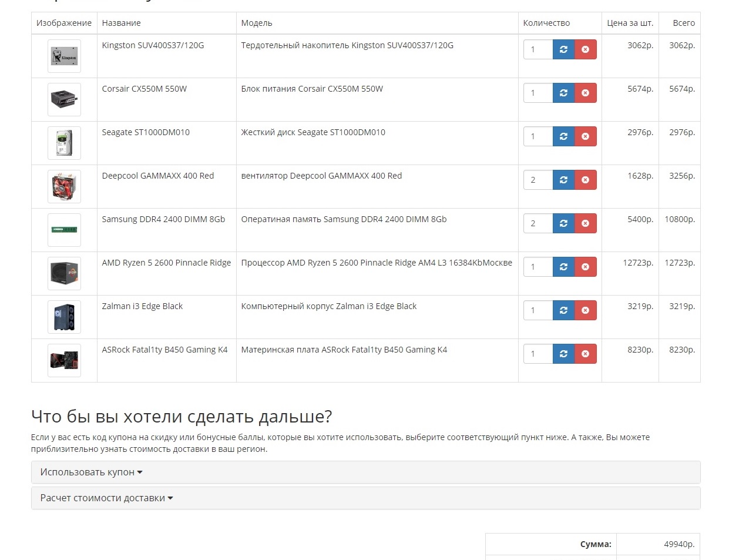Refresh quantity for Kingston SUV400S37/120G
The image size is (729, 560).
tap(563, 49)
